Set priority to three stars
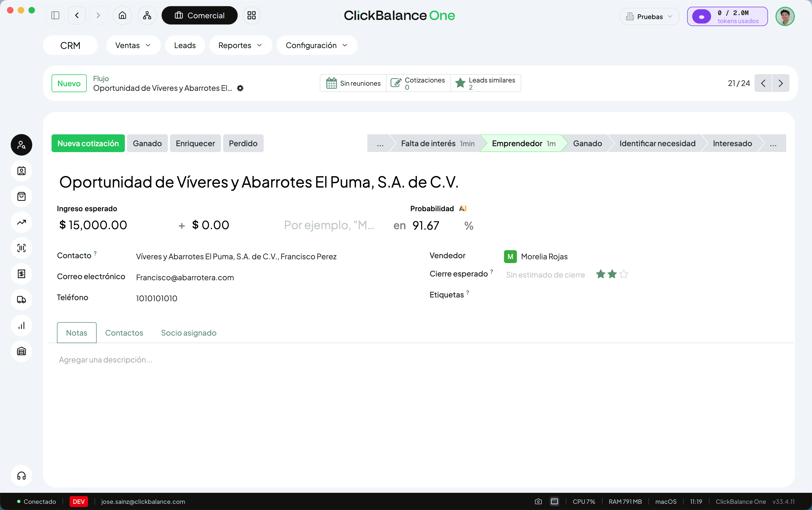The image size is (812, 510). (624, 274)
